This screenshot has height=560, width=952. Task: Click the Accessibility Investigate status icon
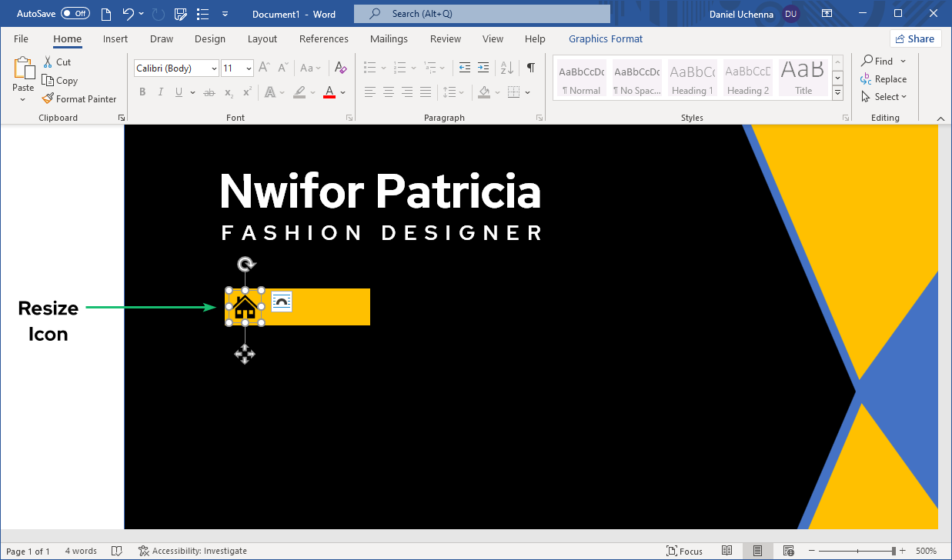pyautogui.click(x=143, y=551)
